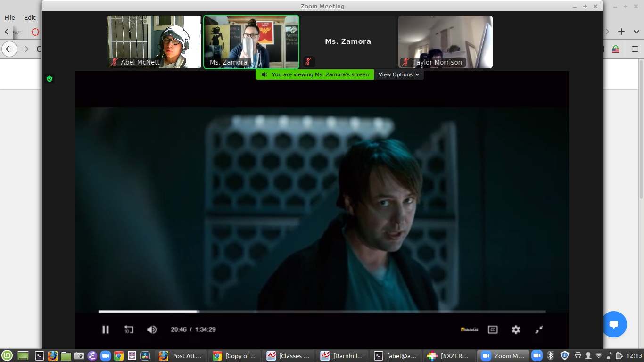Launch Zoom from the panel launcher
This screenshot has width=644, height=362.
point(106,356)
